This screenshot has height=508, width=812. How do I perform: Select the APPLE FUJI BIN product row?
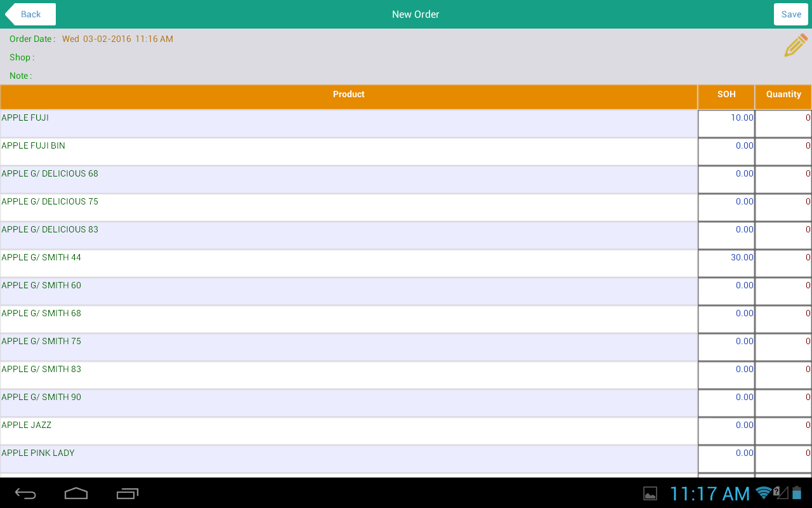(x=349, y=152)
